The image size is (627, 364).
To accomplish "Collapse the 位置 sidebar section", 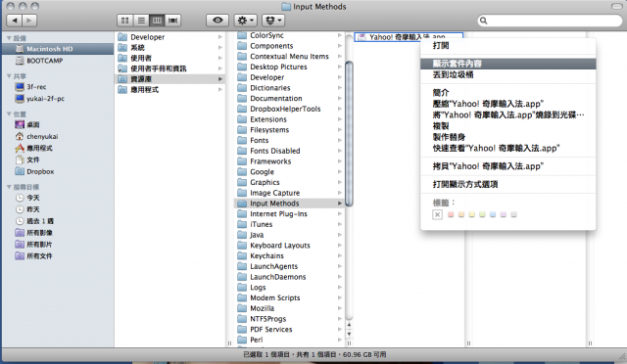I will (9, 114).
